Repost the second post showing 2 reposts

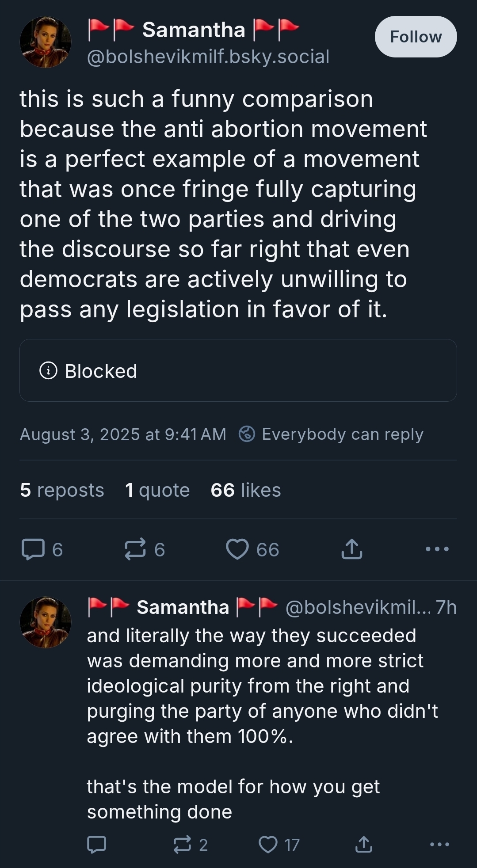point(182,845)
